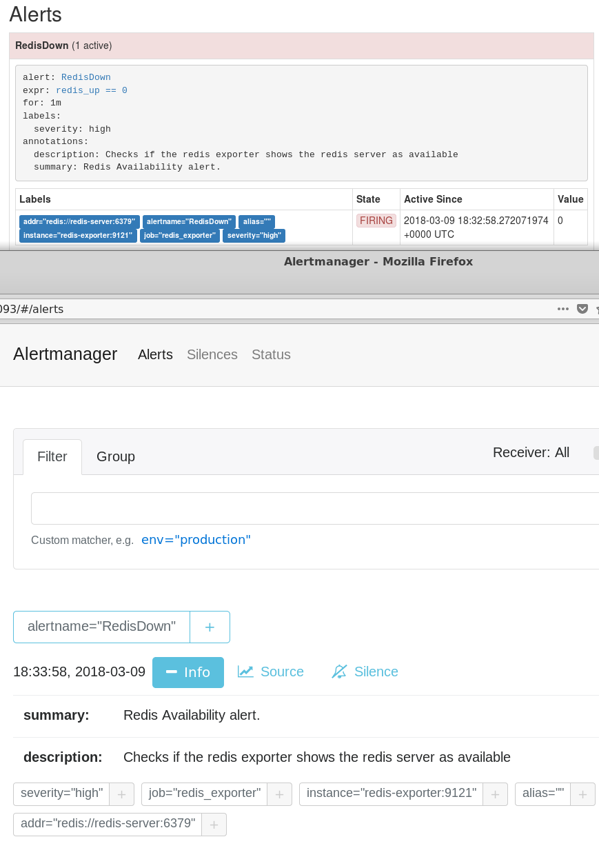Focus the filter matcher input field
599x868 pixels.
[x=315, y=509]
